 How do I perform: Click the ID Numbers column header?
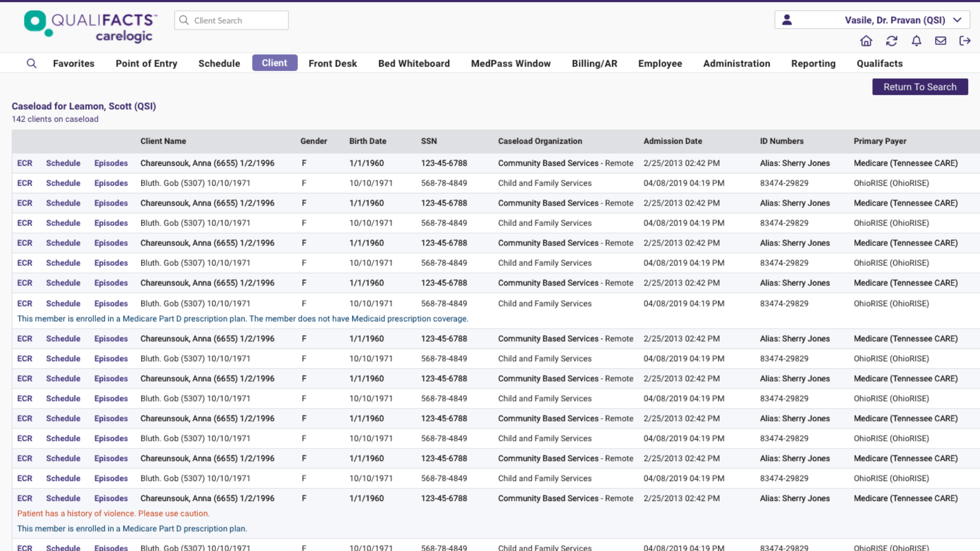click(x=781, y=141)
